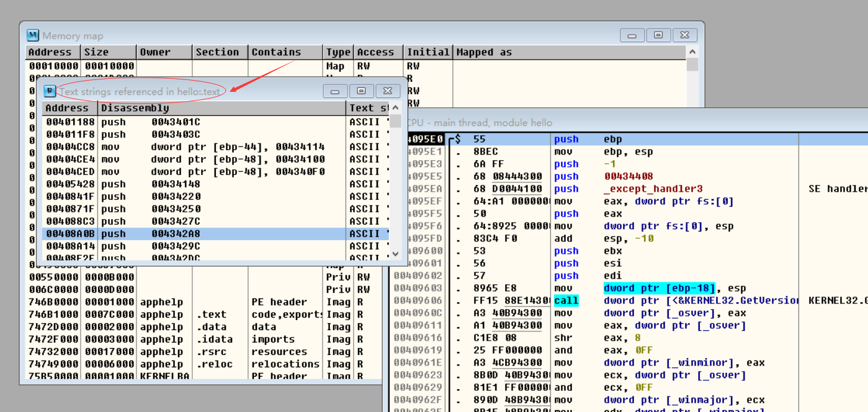Close the Memory map window
The image size is (868, 412).
pos(684,35)
